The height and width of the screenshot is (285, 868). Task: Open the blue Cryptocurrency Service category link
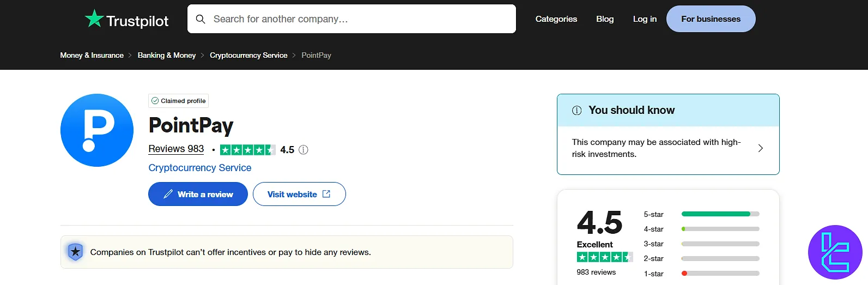[200, 168]
